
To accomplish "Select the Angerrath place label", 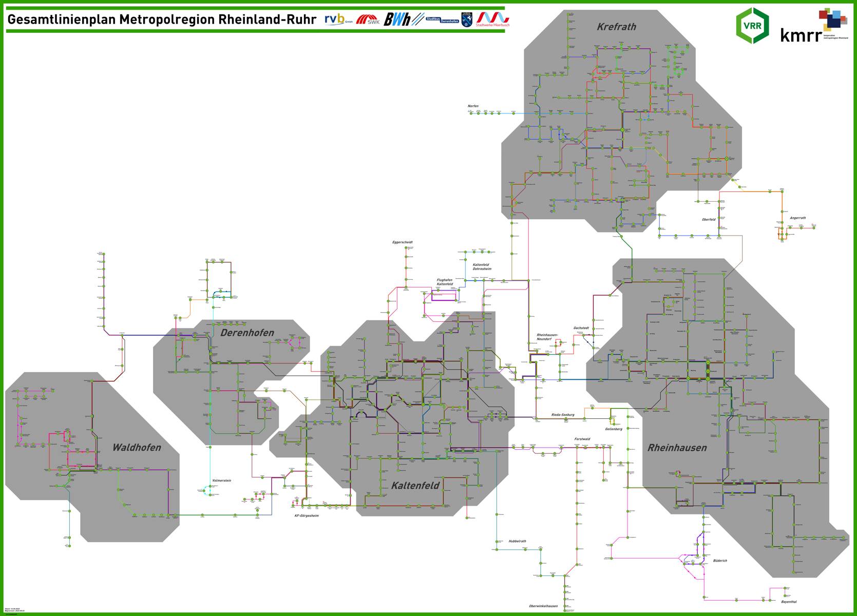I will point(797,218).
